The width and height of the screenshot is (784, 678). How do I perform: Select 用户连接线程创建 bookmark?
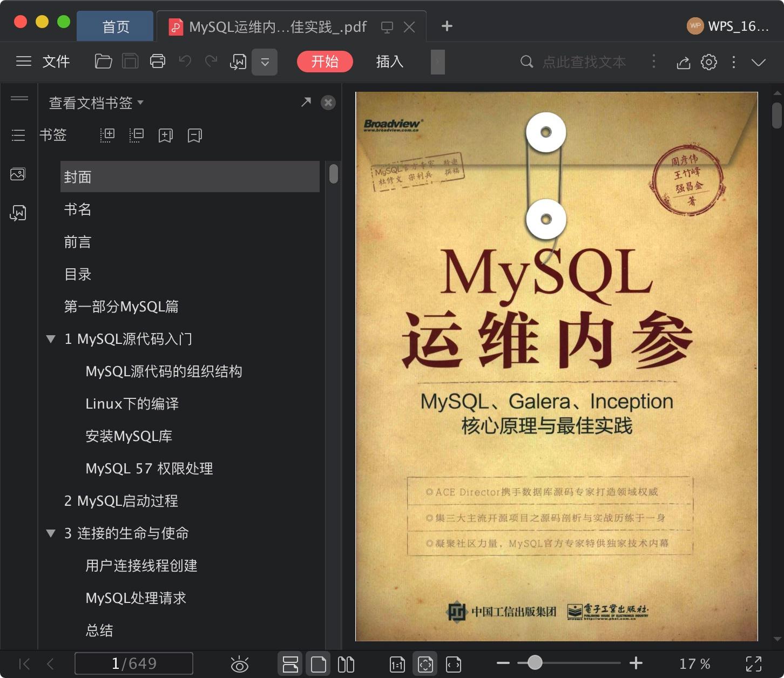141,566
